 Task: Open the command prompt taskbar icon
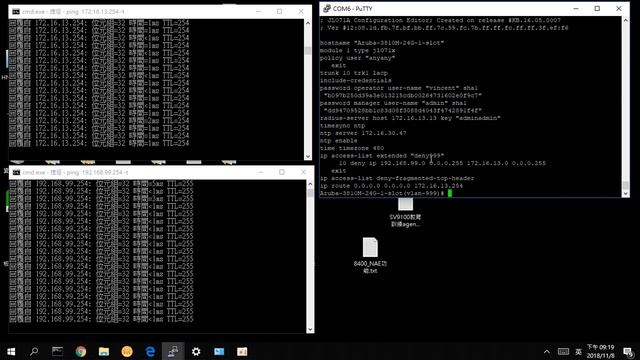[57, 351]
